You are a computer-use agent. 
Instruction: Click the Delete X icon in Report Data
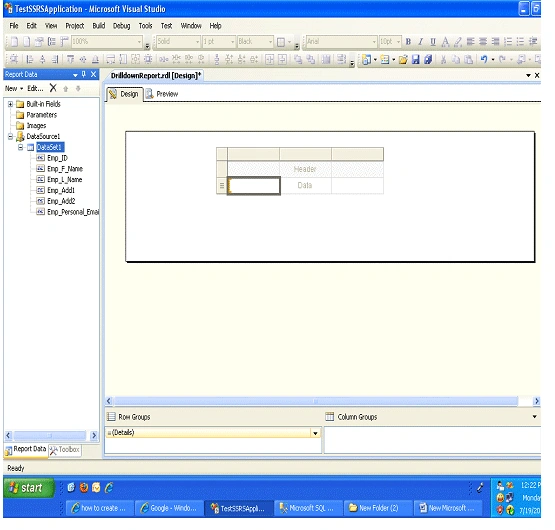tap(53, 88)
